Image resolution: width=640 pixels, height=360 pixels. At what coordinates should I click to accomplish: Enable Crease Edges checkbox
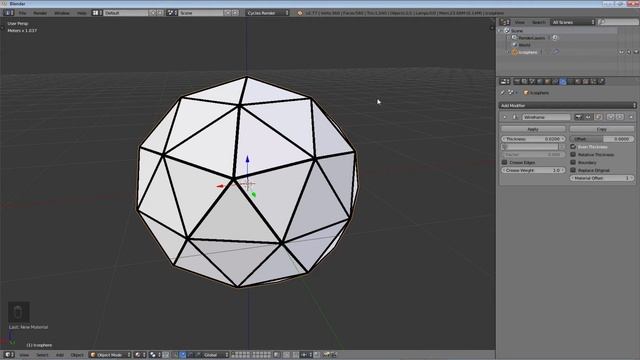[x=504, y=162]
